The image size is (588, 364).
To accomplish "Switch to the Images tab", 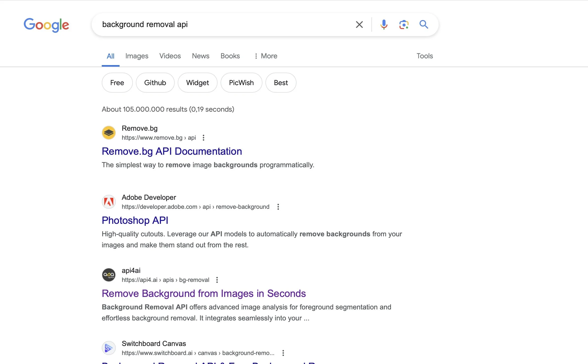I will [137, 56].
